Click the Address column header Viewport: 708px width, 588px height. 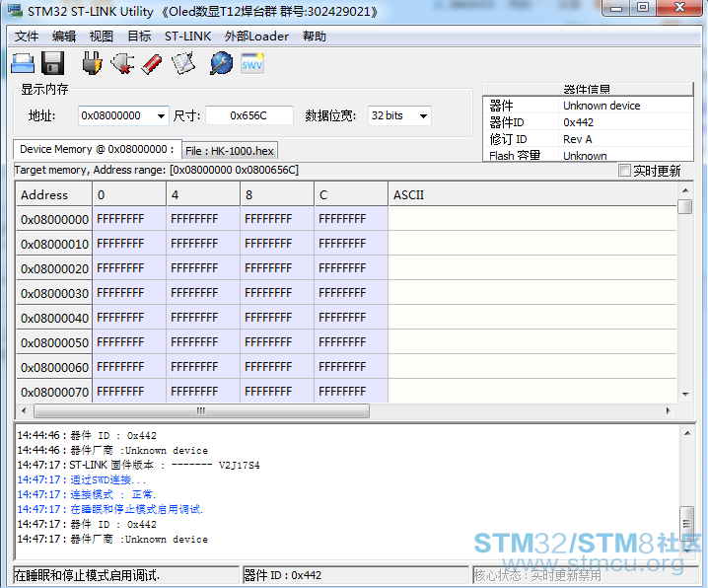pyautogui.click(x=54, y=194)
